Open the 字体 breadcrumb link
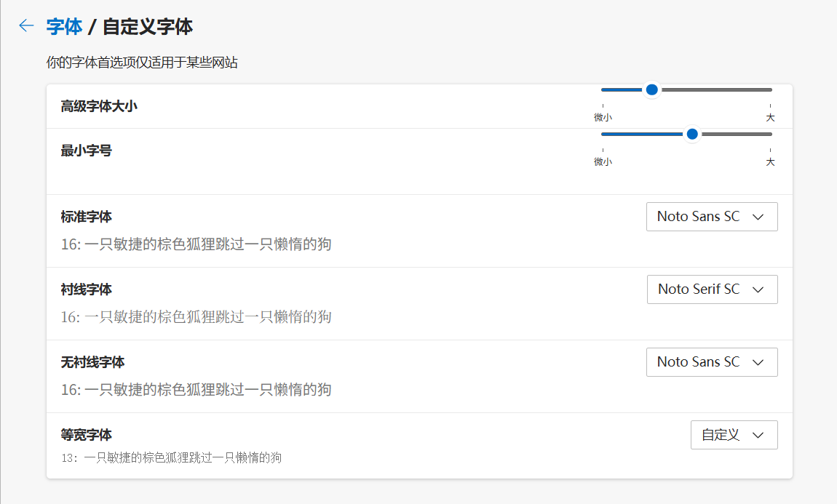Screen dimensions: 837x504 tap(64, 27)
